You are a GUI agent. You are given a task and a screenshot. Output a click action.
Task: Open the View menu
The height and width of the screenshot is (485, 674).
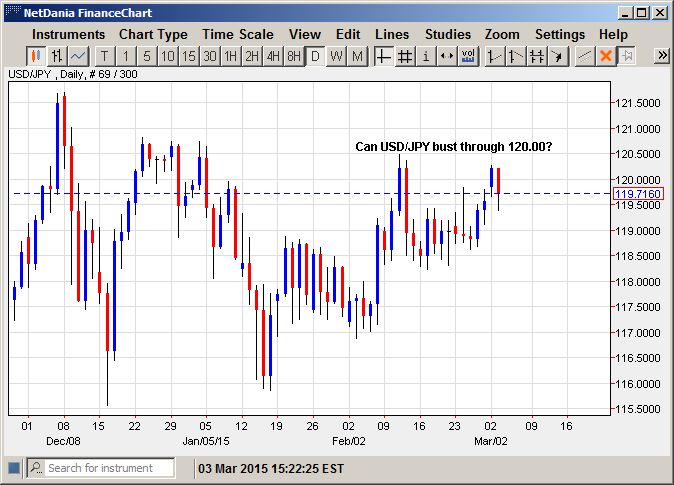(x=305, y=34)
